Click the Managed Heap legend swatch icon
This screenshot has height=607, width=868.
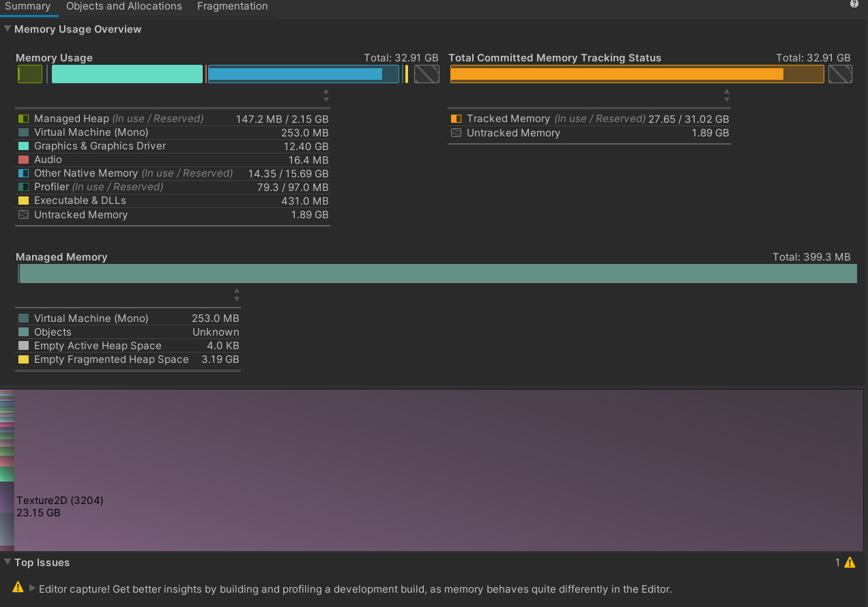click(25, 119)
